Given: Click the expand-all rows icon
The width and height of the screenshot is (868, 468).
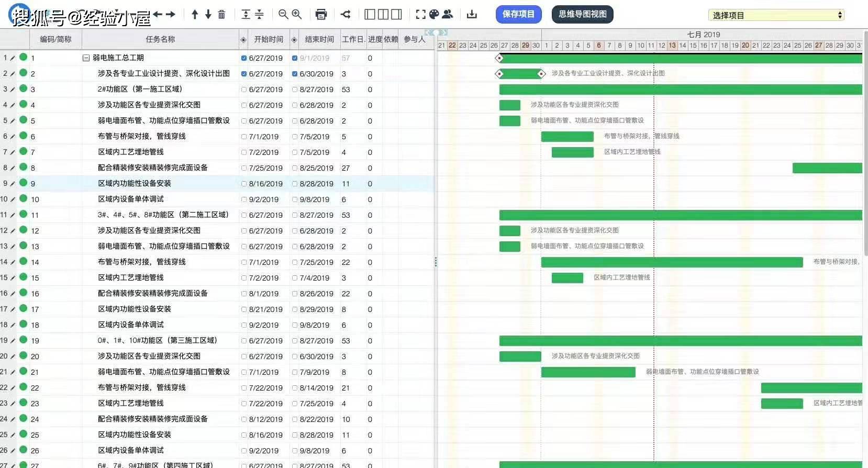Looking at the screenshot, I should [x=246, y=15].
